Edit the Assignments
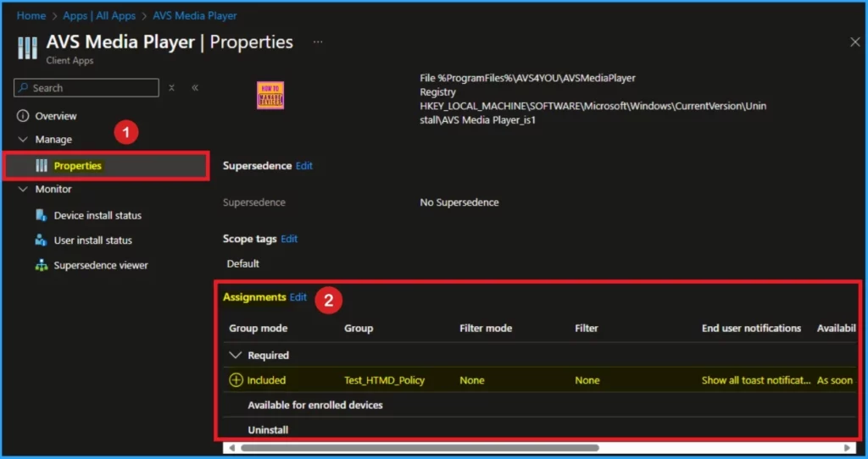 [x=298, y=297]
